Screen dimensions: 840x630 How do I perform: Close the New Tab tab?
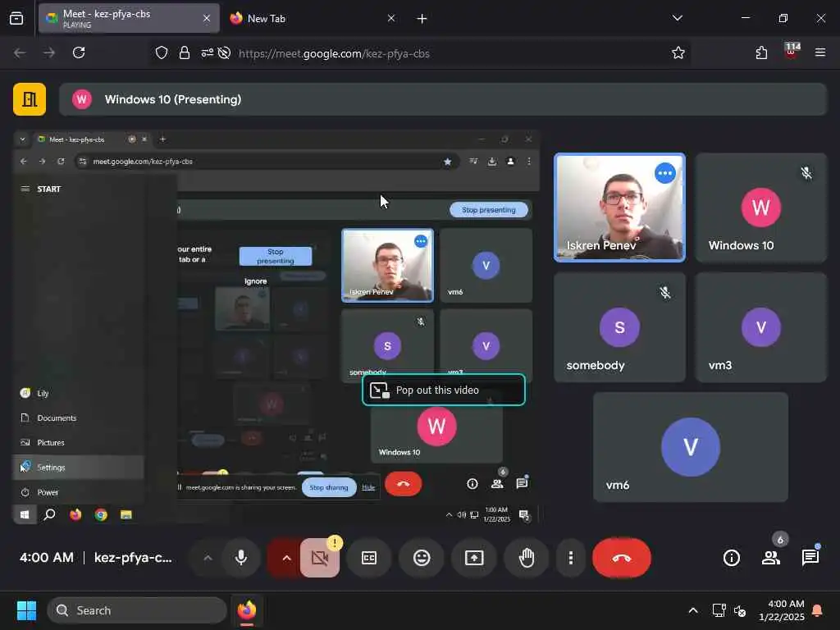(391, 18)
